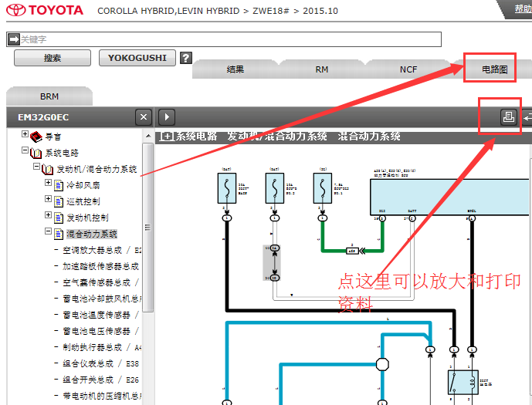Click the document icon for 巡航控制
Screen dimensions: 532x405
point(59,201)
